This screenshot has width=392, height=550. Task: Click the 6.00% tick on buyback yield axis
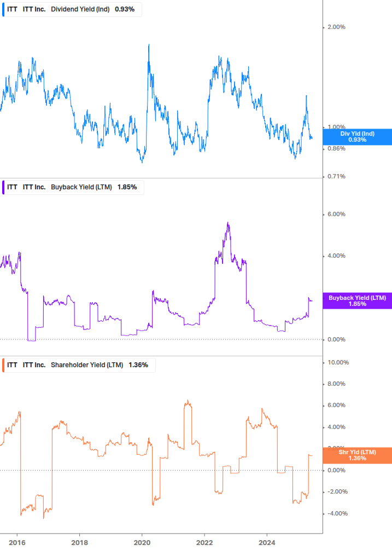(x=336, y=214)
